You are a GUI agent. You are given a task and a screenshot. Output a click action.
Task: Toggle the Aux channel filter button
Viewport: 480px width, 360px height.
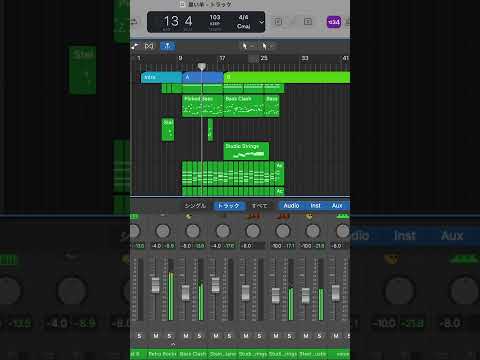[x=337, y=206]
